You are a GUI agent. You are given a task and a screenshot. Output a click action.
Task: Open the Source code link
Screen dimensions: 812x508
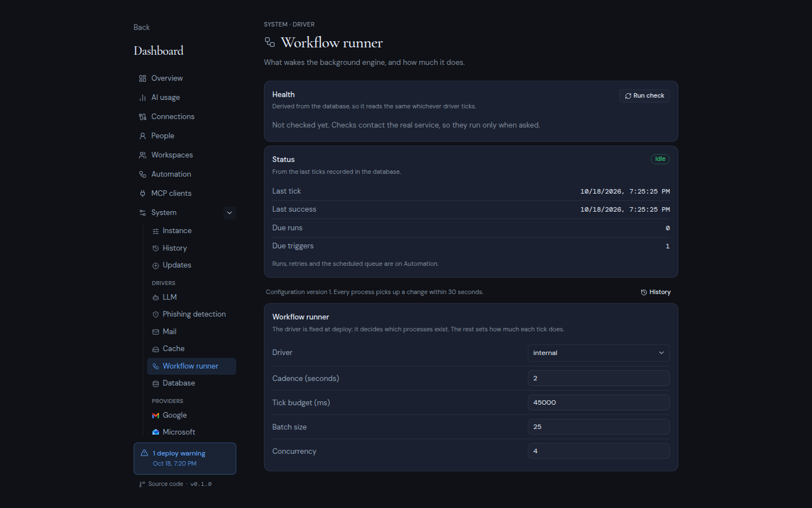tap(166, 484)
